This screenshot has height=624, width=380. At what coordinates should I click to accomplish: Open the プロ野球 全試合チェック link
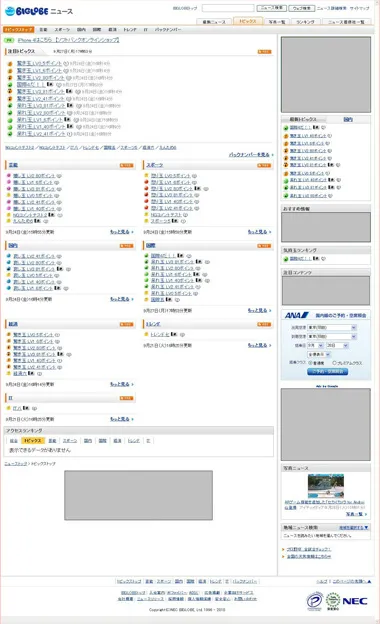[x=308, y=549]
